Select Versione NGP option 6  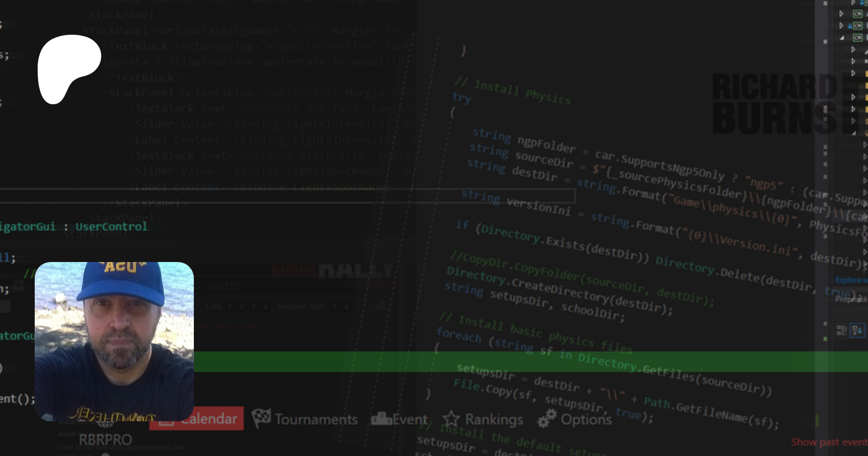[x=346, y=306]
